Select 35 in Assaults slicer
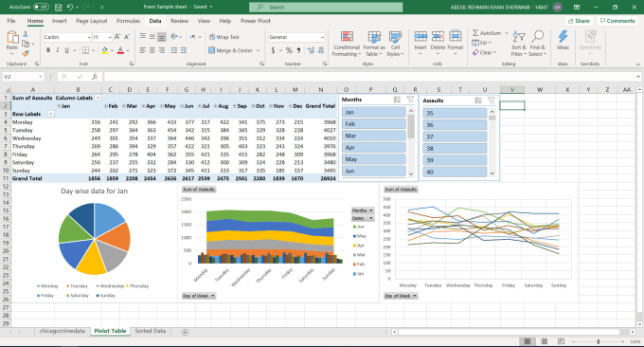Image resolution: width=644 pixels, height=347 pixels. [455, 113]
